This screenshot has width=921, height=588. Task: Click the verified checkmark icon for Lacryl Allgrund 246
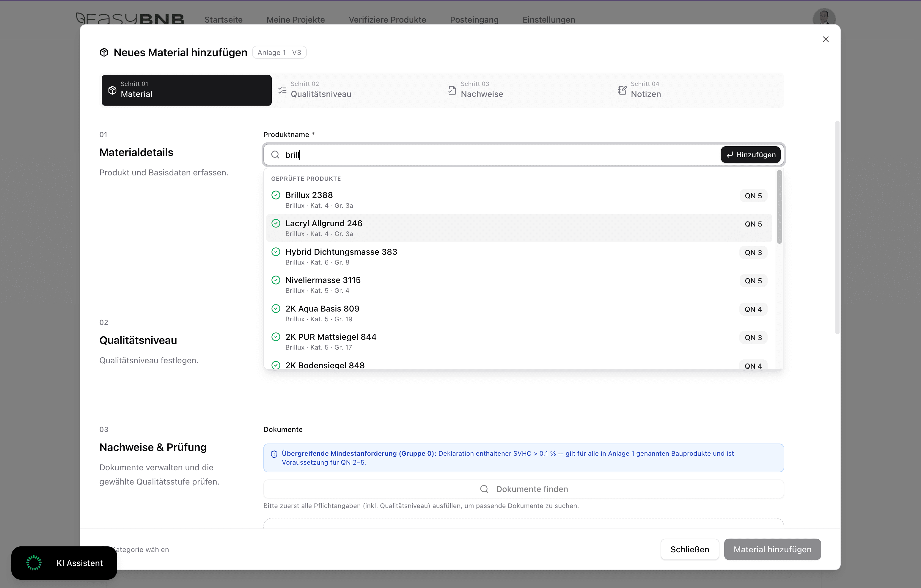click(x=276, y=224)
